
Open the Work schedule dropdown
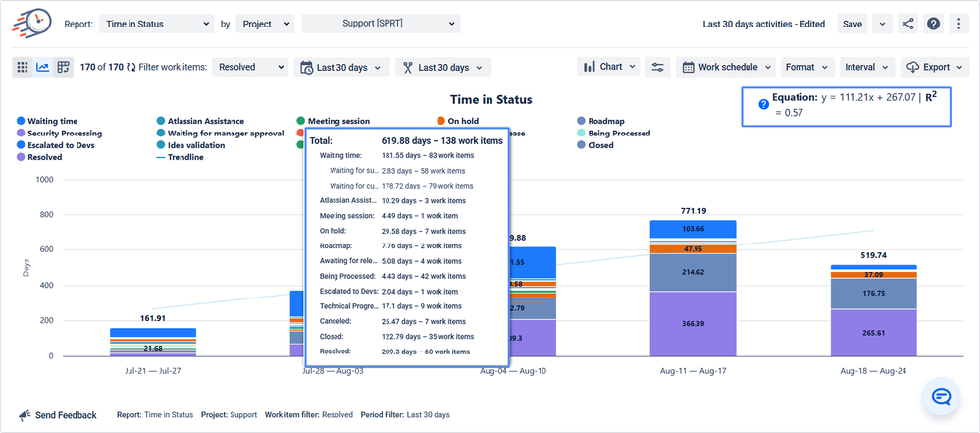click(726, 67)
